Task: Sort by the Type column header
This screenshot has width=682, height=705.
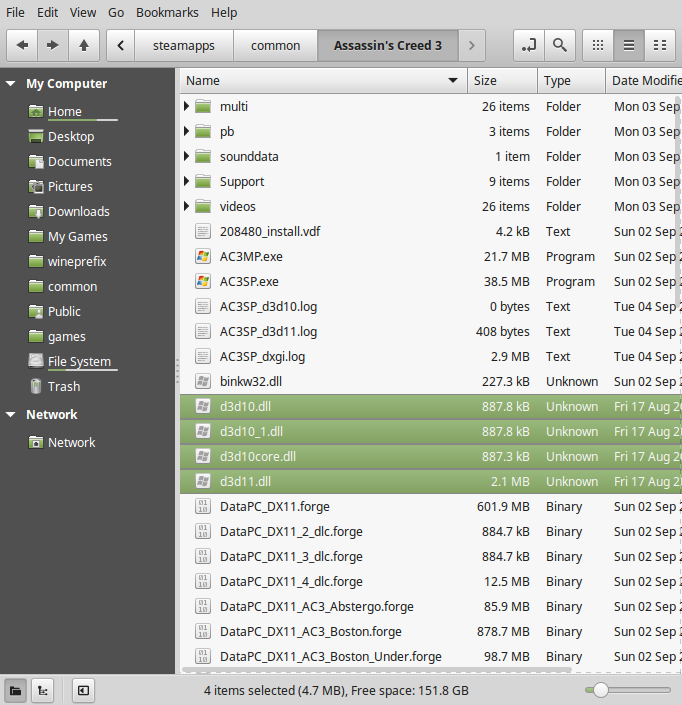Action: point(571,81)
